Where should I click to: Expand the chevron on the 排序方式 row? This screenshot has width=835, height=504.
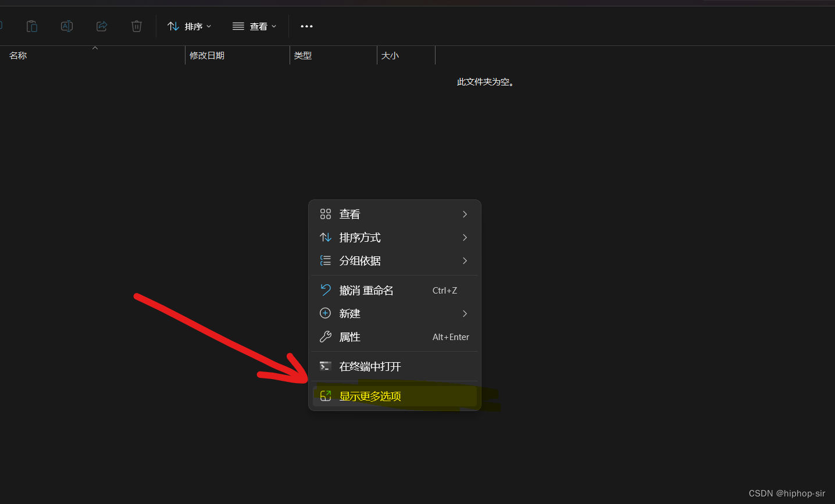pos(465,237)
